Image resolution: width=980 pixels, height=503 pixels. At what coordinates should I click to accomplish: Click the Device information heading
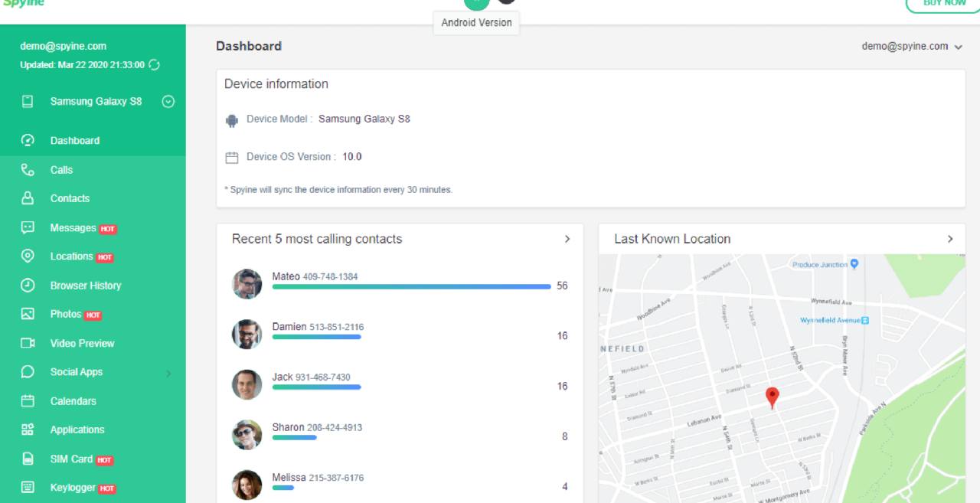(x=276, y=84)
